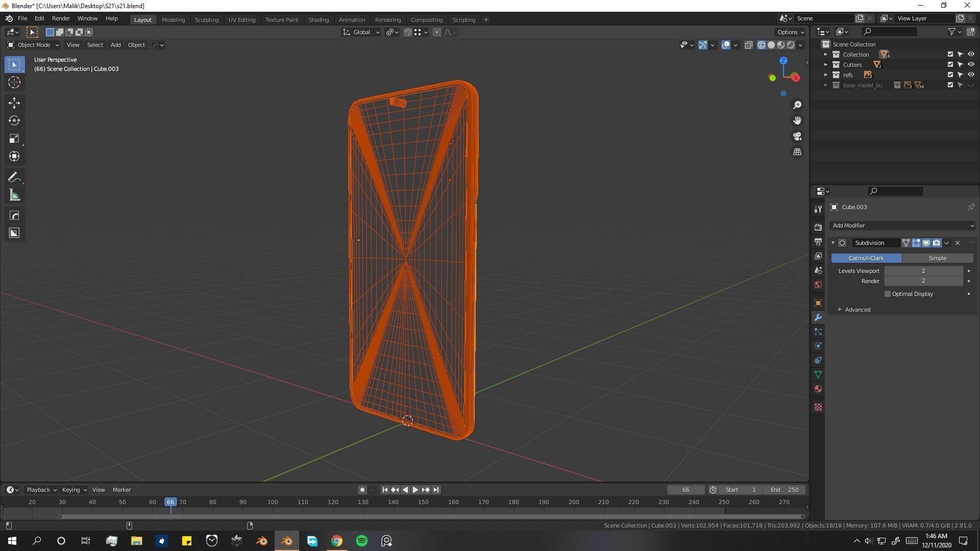Uncheck the refs collection exclude checkbox

(950, 75)
